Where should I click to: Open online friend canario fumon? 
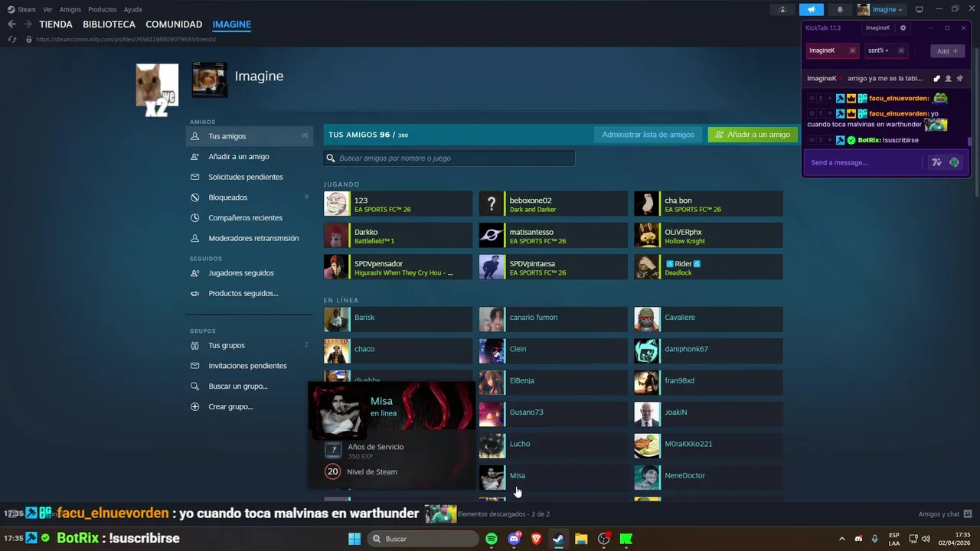tap(553, 318)
